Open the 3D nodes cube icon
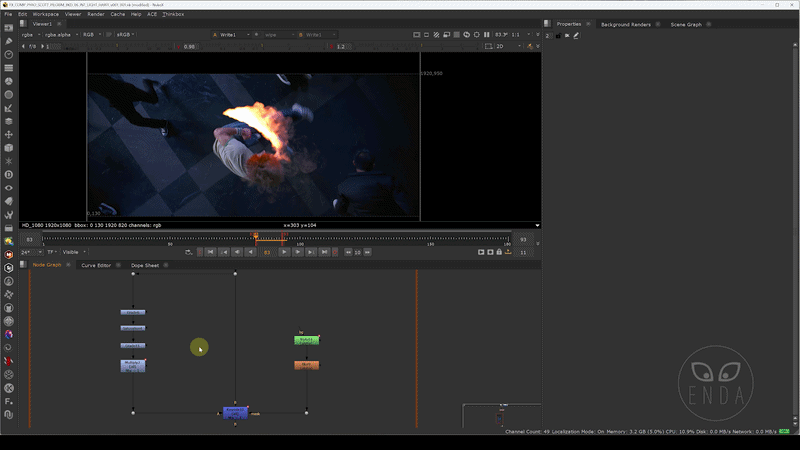Viewport: 800px width, 450px height. click(x=9, y=147)
